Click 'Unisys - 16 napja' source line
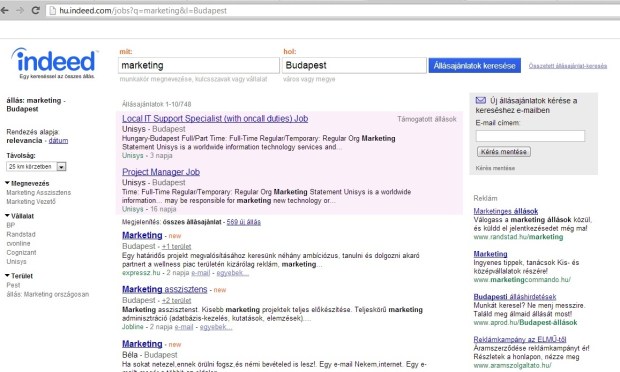The height and width of the screenshot is (372, 620). [149, 209]
